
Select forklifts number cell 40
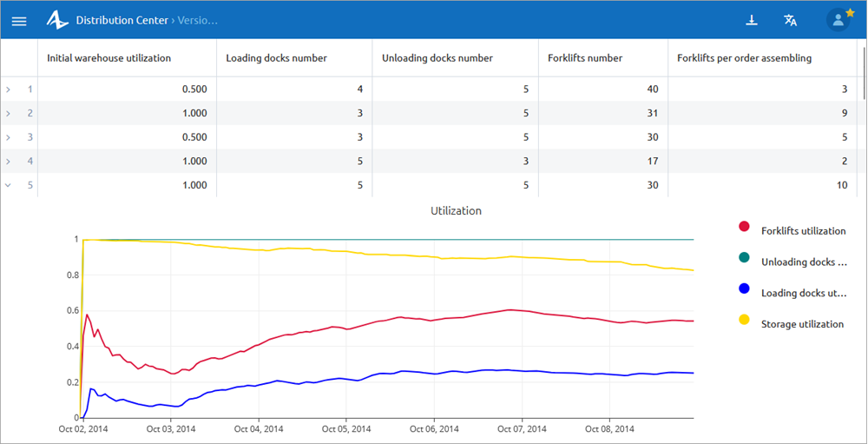(x=603, y=89)
